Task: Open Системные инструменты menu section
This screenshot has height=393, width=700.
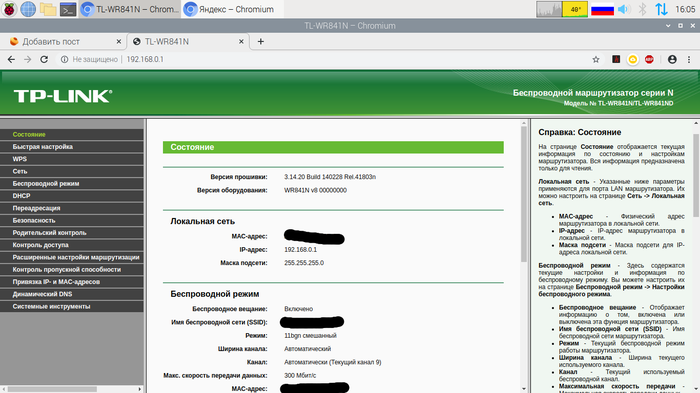Action: click(71, 306)
